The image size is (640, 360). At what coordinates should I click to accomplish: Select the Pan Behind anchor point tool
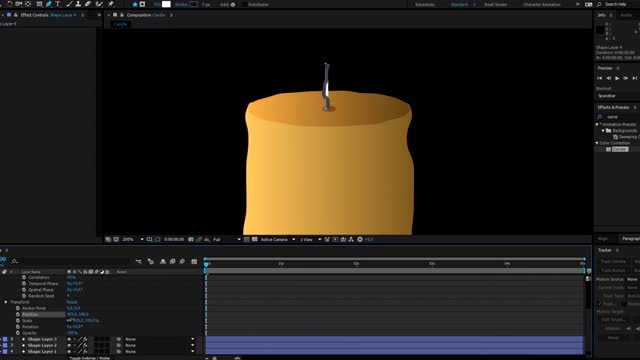pos(28,4)
